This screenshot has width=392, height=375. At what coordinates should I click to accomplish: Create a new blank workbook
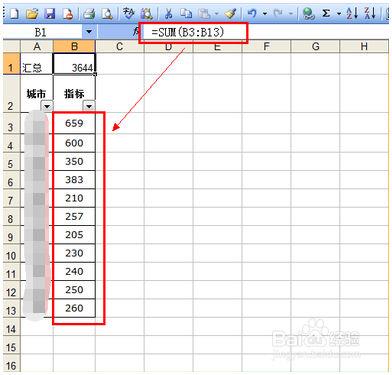click(x=14, y=13)
